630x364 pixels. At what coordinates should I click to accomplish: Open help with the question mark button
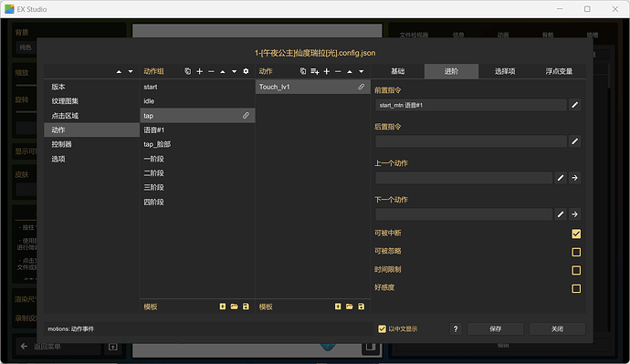456,328
